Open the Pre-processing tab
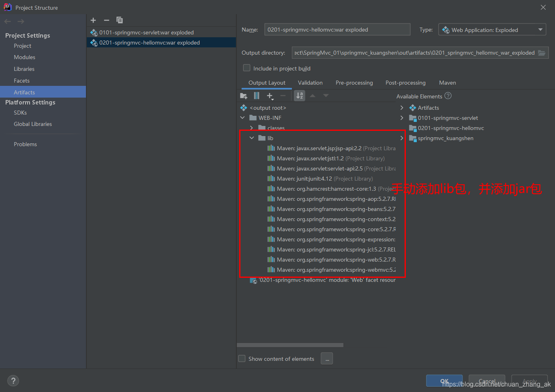Image resolution: width=555 pixels, height=392 pixels. [354, 83]
